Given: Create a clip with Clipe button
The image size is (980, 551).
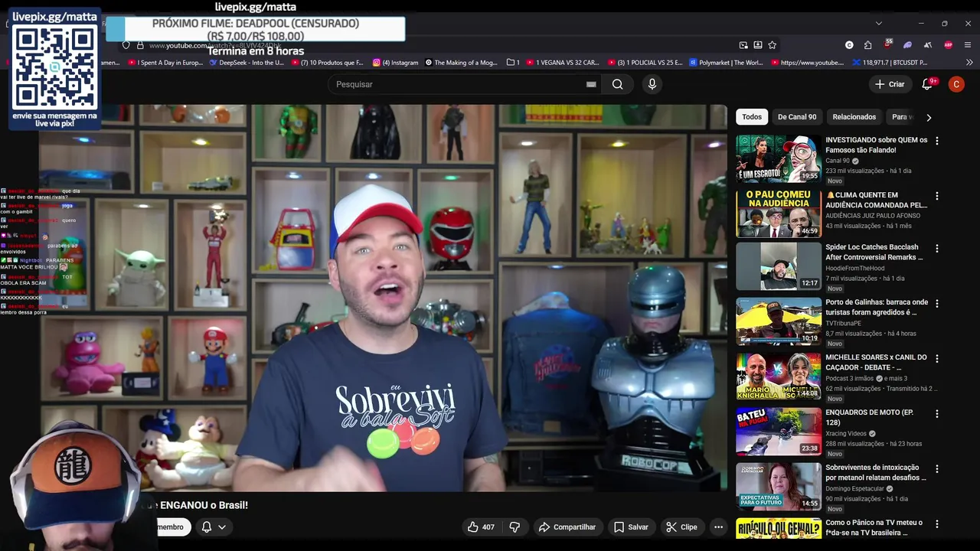Looking at the screenshot, I should (x=681, y=527).
